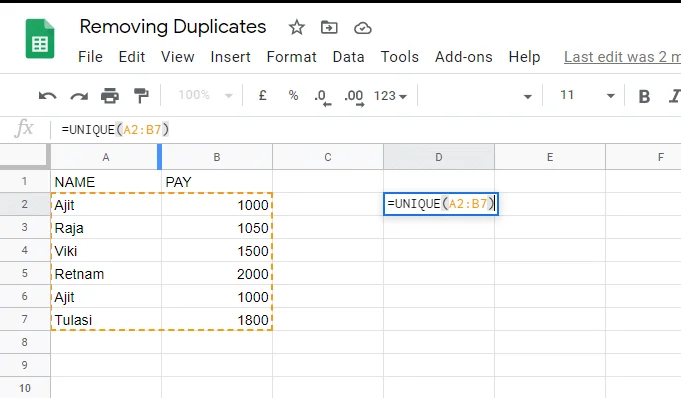Image resolution: width=681 pixels, height=398 pixels.
Task: Select column E header
Action: tap(550, 157)
